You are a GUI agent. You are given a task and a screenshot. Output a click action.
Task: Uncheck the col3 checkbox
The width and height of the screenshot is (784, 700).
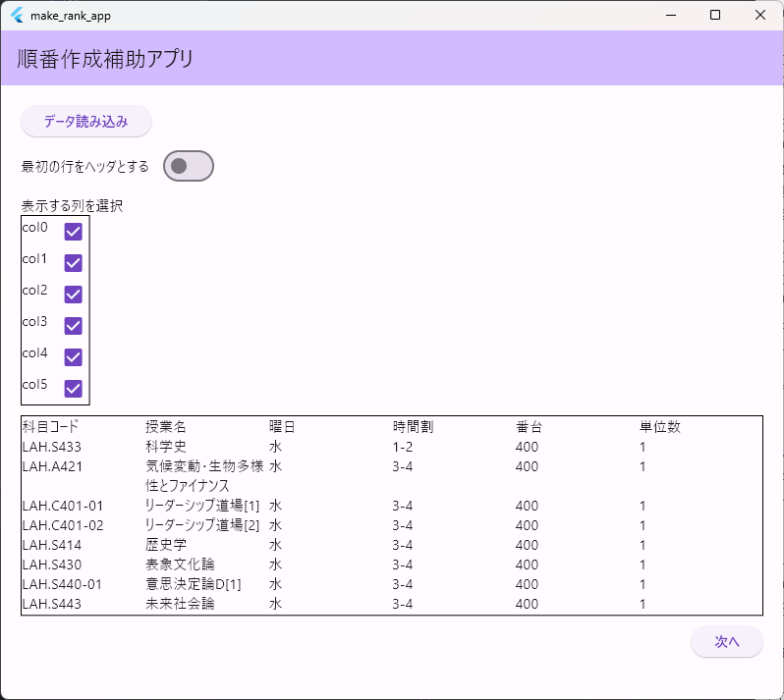point(73,326)
